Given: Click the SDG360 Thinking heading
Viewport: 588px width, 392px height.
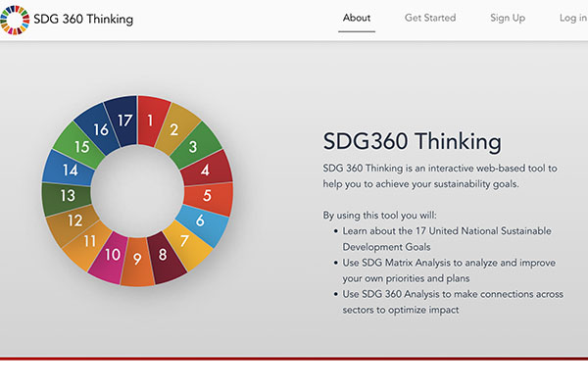Looking at the screenshot, I should click(412, 141).
